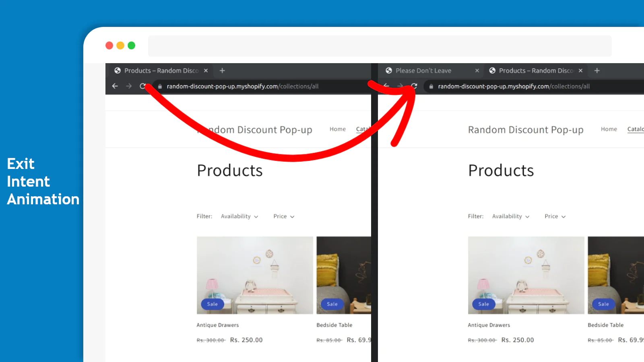This screenshot has height=362, width=644.
Task: Close the "Please Don't Leave" tab
Action: coord(477,71)
